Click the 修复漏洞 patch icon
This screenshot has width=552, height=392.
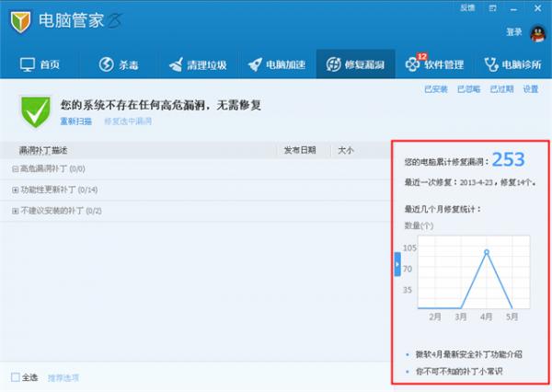point(332,65)
